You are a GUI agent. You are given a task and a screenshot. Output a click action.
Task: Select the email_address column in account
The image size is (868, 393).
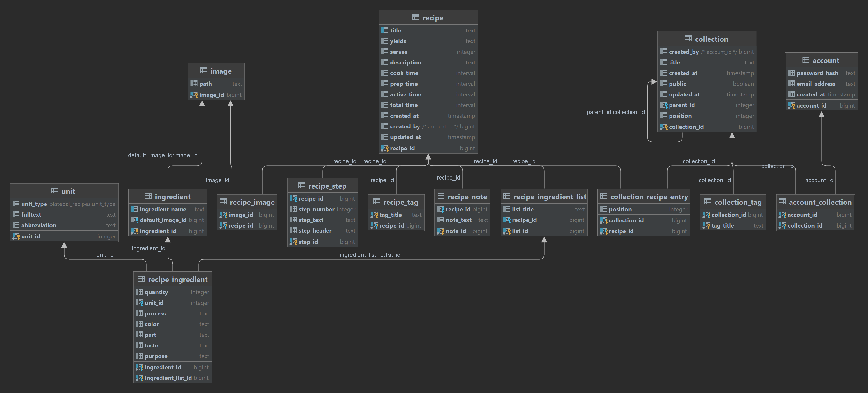point(822,84)
